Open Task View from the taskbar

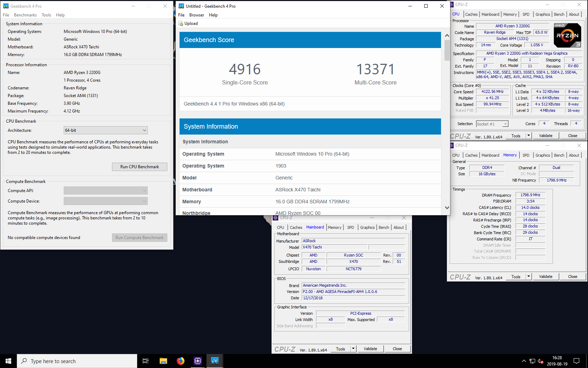pyautogui.click(x=146, y=361)
